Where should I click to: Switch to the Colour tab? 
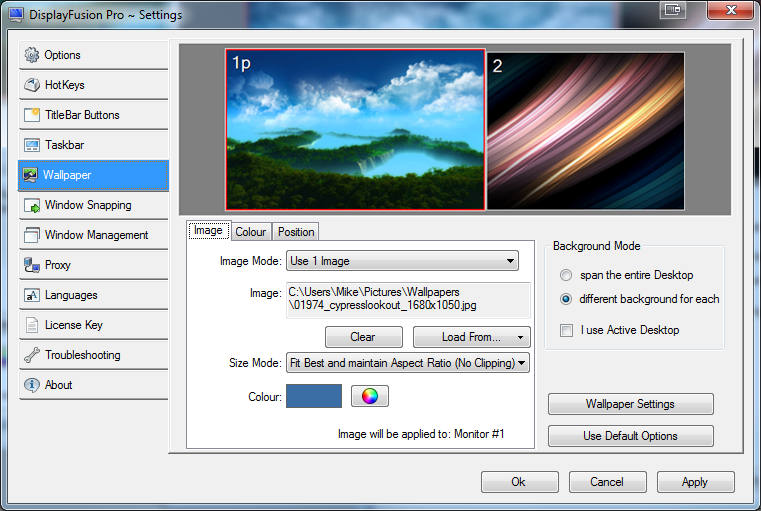coord(250,232)
